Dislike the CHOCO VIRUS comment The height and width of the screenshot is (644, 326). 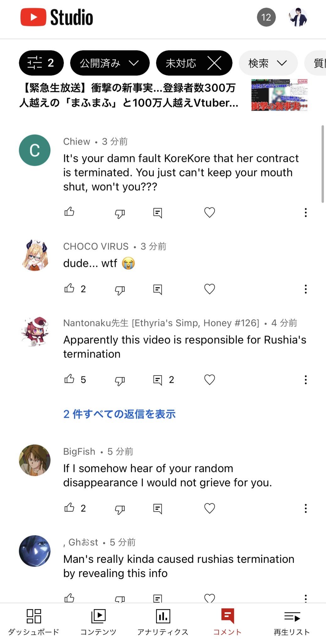click(120, 290)
